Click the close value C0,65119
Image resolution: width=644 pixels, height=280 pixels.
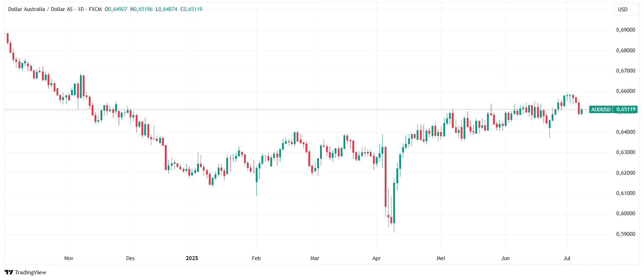(191, 9)
